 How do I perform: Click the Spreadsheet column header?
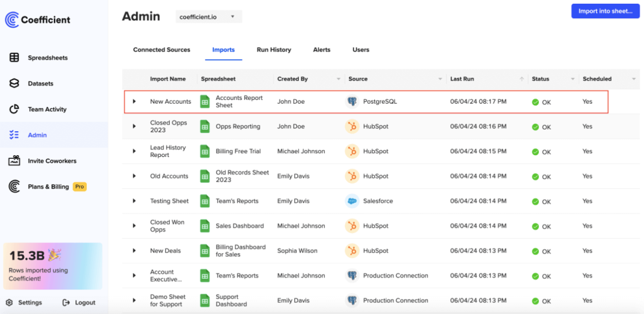coord(218,78)
